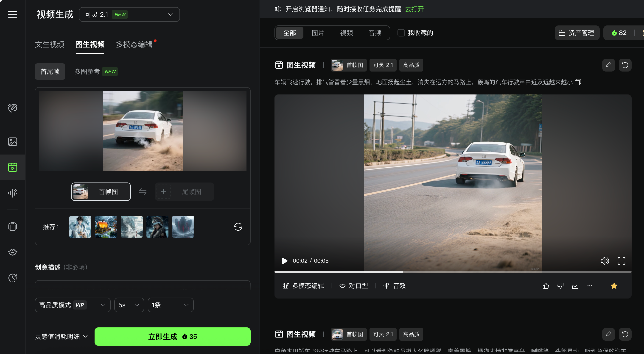644x354 pixels.
Task: Open the 5s duration dropdown
Action: tap(129, 305)
